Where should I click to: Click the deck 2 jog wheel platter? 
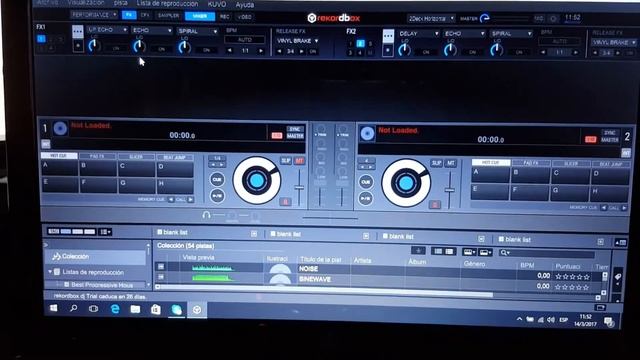click(406, 183)
